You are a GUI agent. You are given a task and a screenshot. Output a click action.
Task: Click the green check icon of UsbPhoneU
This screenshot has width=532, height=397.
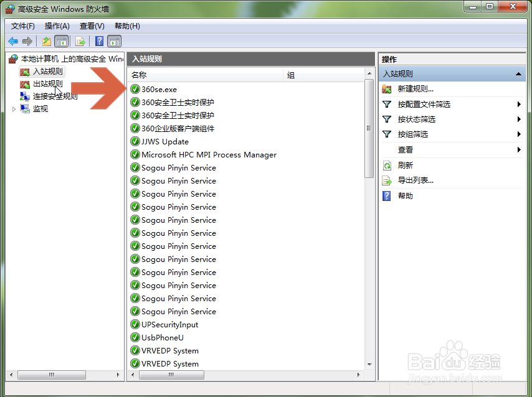pos(135,338)
